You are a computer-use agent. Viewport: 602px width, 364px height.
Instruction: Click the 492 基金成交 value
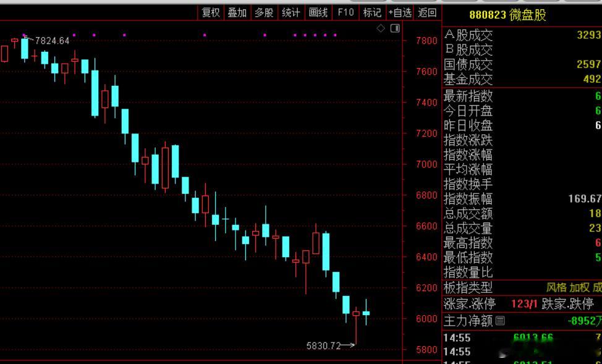click(592, 79)
